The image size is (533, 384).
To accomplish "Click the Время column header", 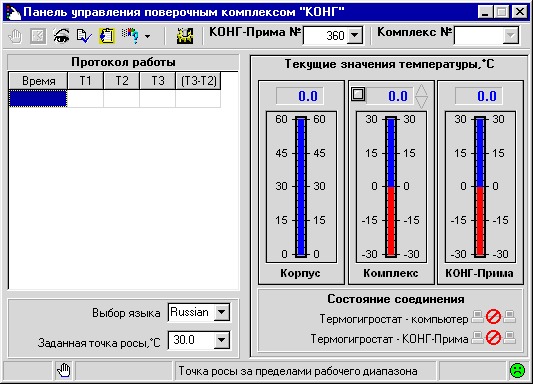I will tap(38, 81).
